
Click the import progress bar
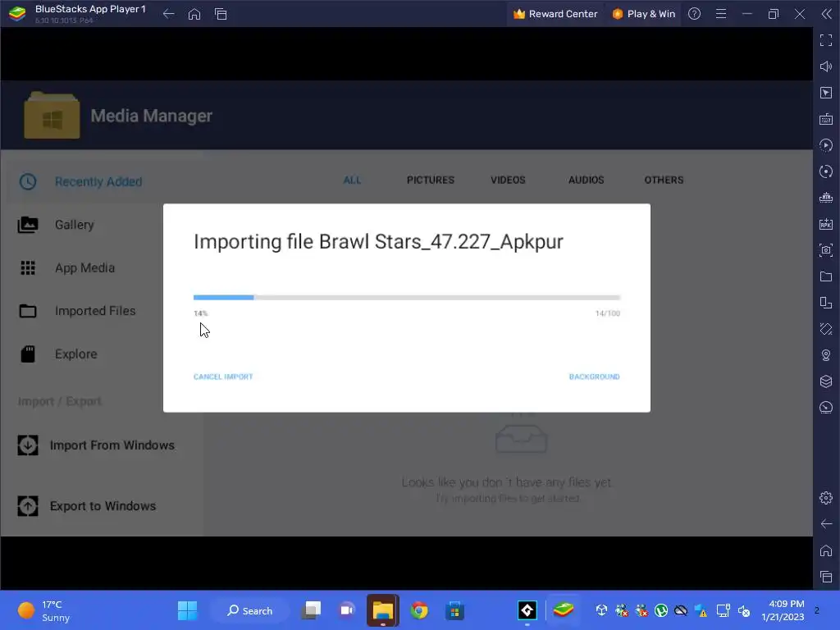pos(407,297)
